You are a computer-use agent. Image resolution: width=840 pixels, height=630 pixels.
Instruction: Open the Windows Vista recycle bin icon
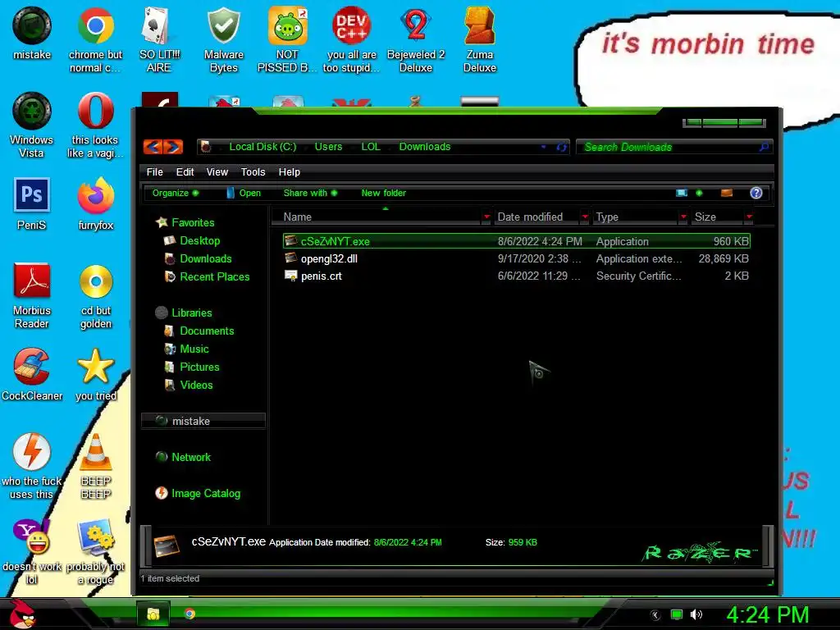click(32, 125)
